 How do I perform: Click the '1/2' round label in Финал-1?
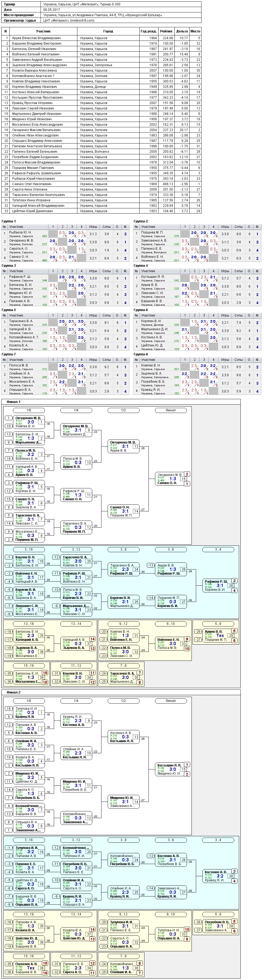pos(123,411)
